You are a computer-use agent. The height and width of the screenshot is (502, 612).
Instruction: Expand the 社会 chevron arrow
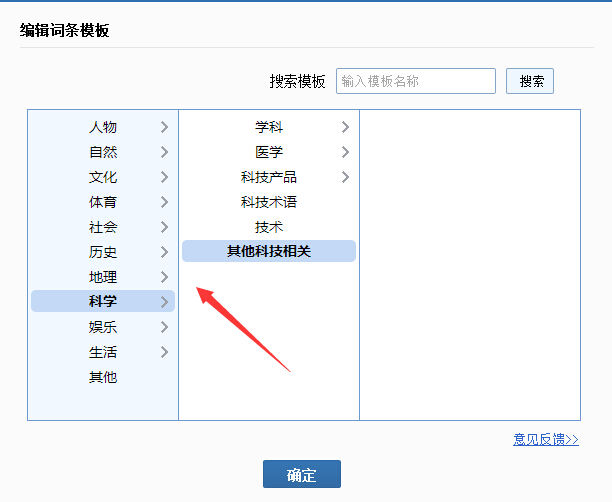click(164, 227)
